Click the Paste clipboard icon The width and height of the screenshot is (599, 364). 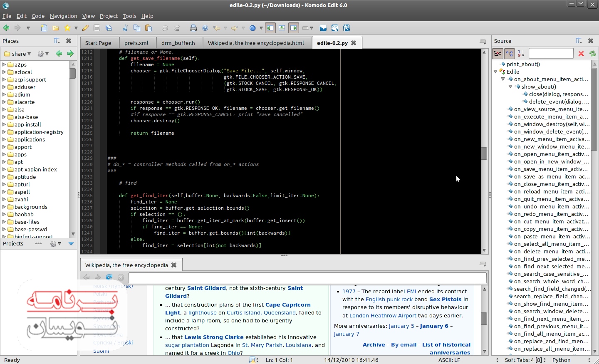[149, 28]
